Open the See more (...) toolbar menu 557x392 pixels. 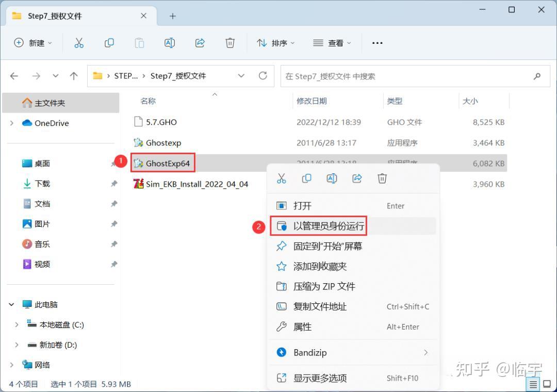tap(377, 43)
